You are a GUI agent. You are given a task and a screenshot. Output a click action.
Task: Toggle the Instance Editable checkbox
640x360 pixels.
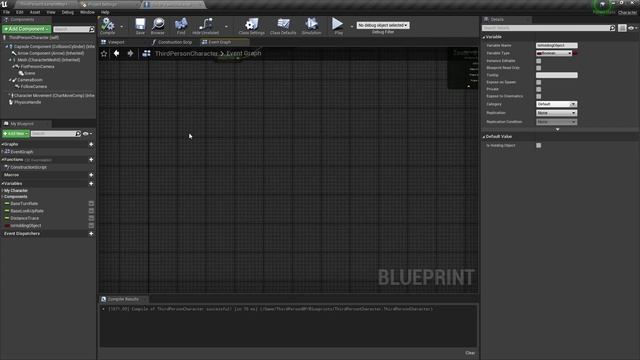[x=538, y=61]
